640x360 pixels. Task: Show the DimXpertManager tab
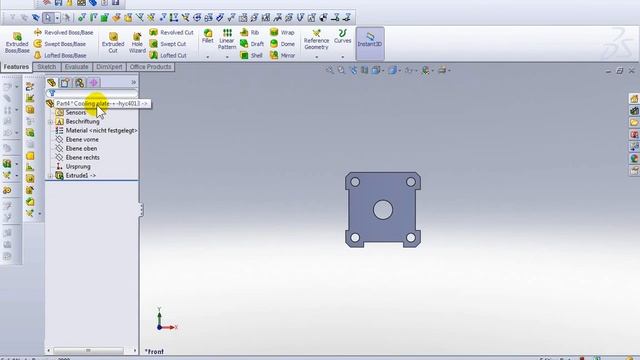[x=93, y=83]
